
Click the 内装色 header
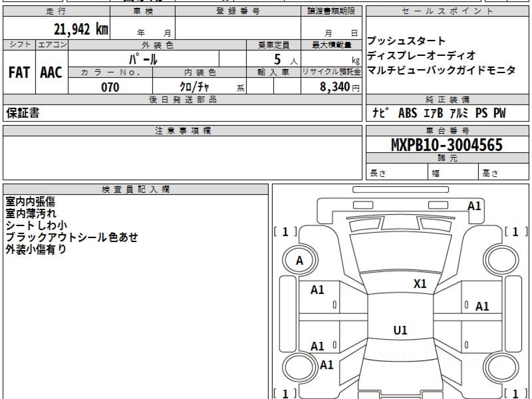click(199, 72)
